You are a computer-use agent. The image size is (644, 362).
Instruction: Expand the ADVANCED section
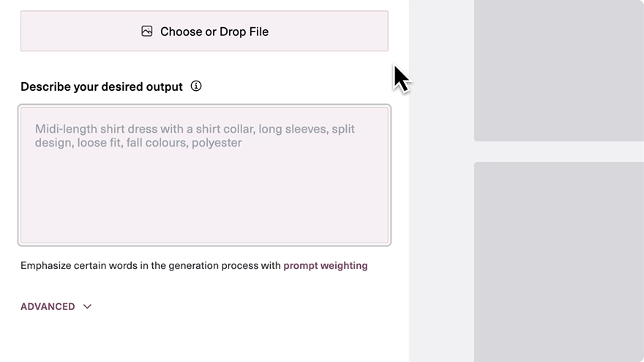pos(56,306)
